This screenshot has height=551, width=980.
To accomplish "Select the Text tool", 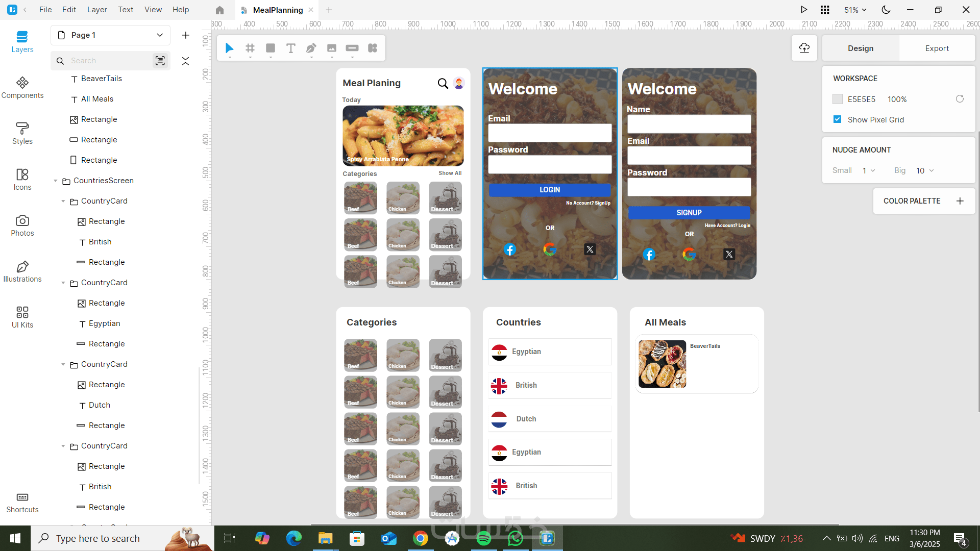I will tap(290, 48).
